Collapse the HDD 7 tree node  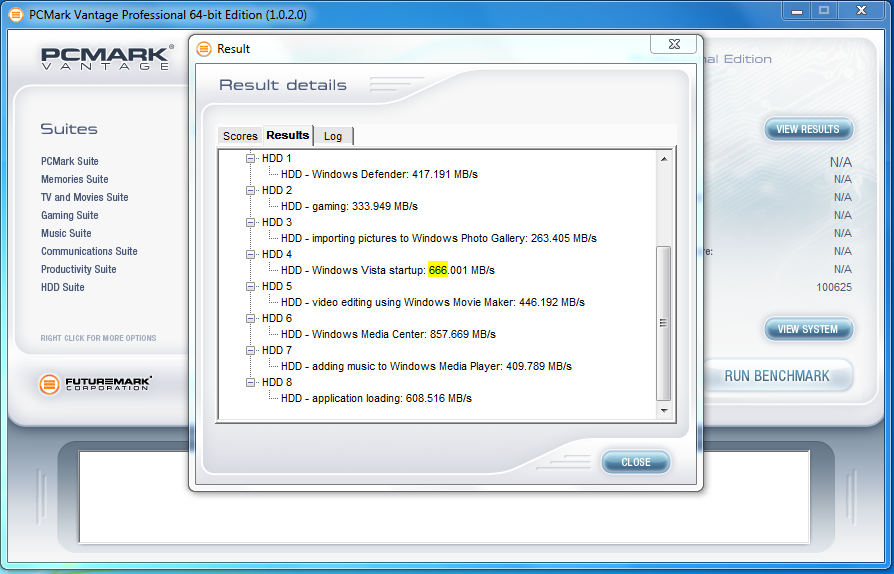pos(250,350)
